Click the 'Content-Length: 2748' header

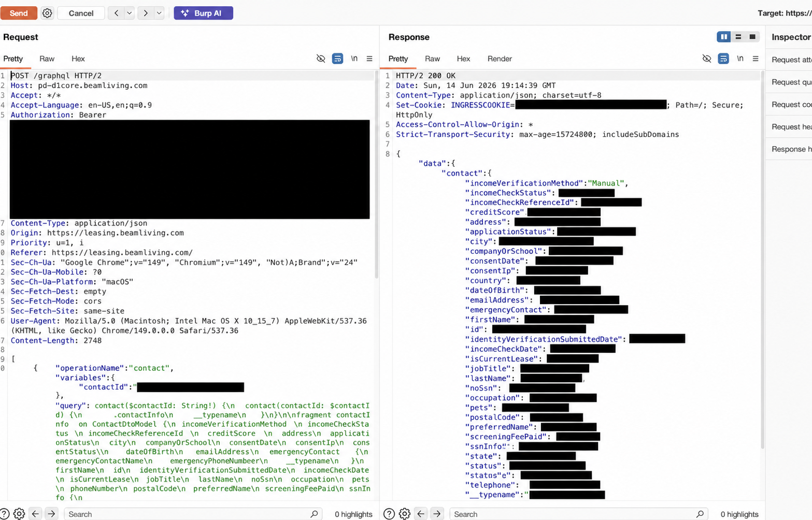coord(56,341)
